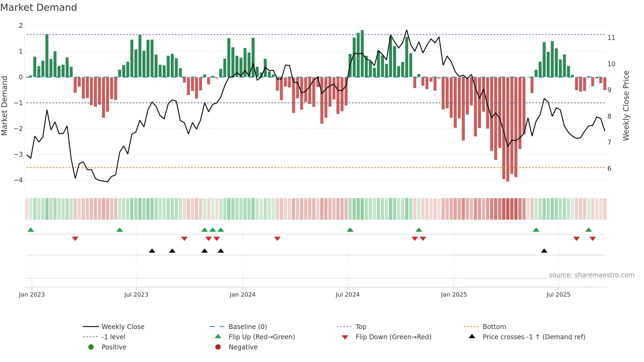Click the green Positive circle in legend
This screenshot has width=644, height=362.
91,347
